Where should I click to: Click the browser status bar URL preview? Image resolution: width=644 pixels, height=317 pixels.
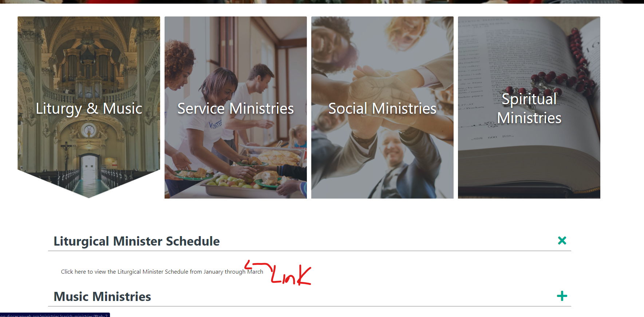(x=55, y=315)
